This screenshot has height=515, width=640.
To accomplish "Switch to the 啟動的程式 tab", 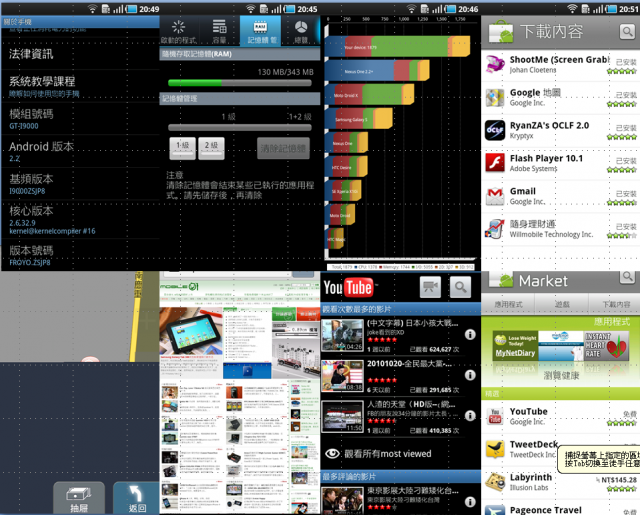I will click(179, 31).
